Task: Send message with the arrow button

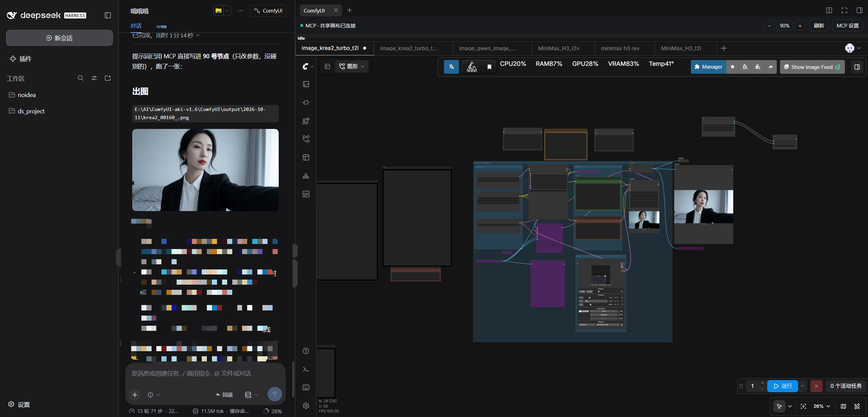Action: (x=275, y=394)
